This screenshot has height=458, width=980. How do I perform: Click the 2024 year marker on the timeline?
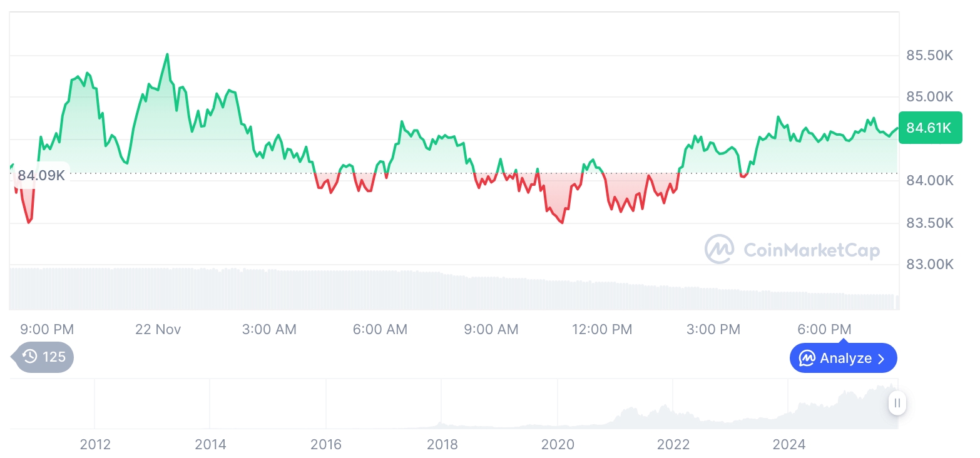click(x=789, y=445)
